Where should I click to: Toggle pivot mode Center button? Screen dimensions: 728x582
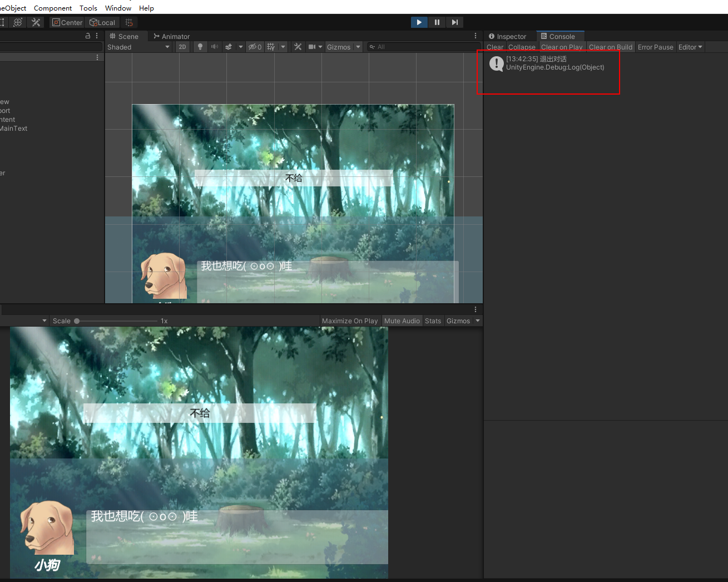[x=67, y=22]
